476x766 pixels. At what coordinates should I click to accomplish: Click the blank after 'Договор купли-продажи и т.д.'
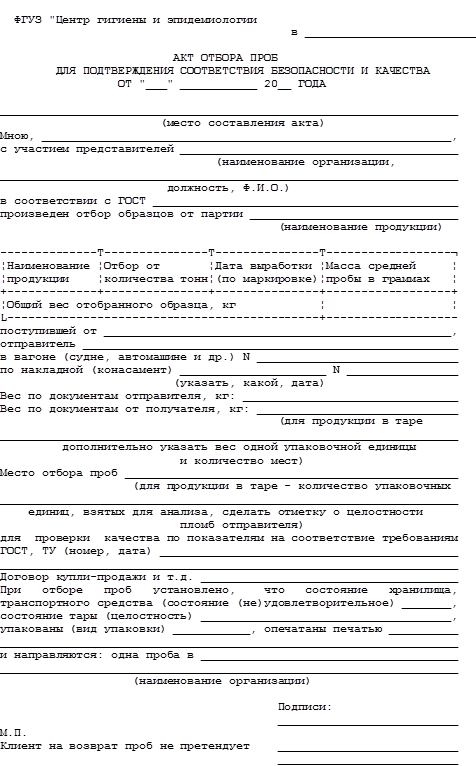pyautogui.click(x=329, y=577)
